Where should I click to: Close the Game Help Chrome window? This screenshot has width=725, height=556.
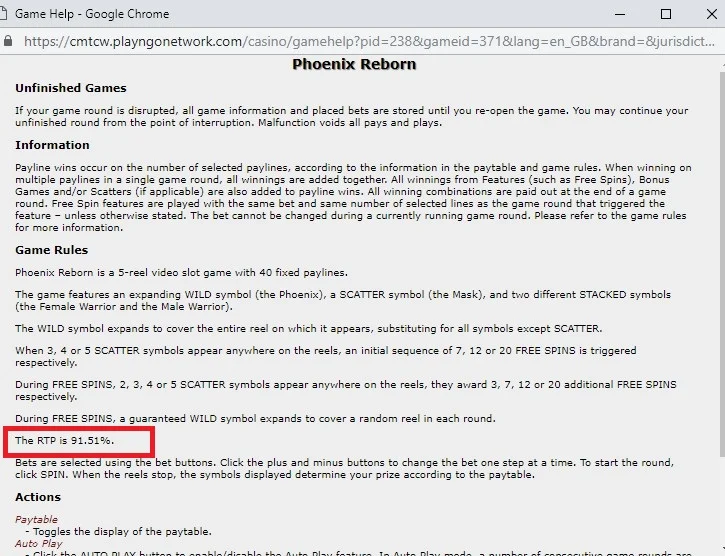712,14
